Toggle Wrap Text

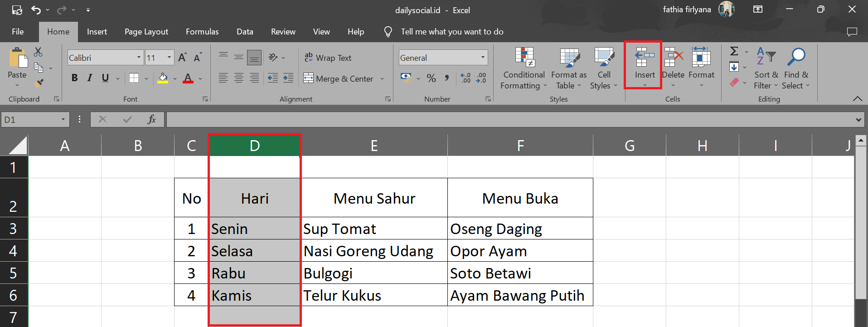pos(328,58)
